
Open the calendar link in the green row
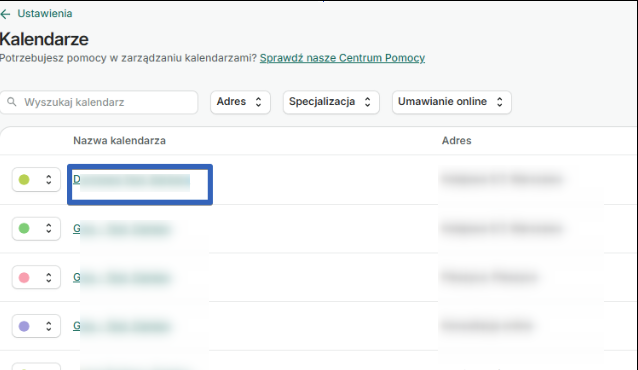coord(121,229)
